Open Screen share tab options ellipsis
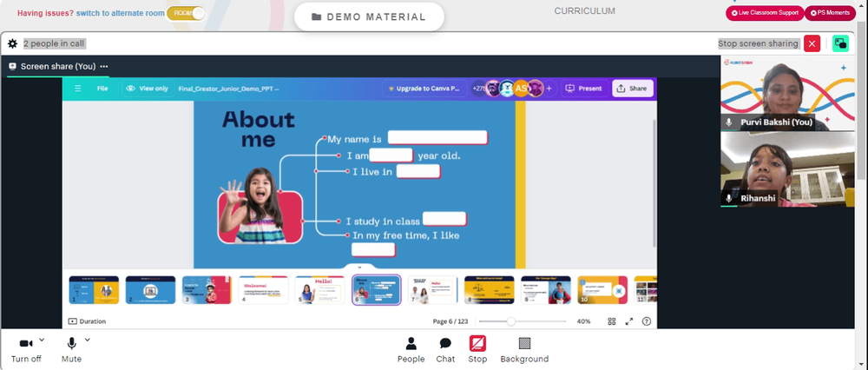This screenshot has width=868, height=370. [103, 67]
